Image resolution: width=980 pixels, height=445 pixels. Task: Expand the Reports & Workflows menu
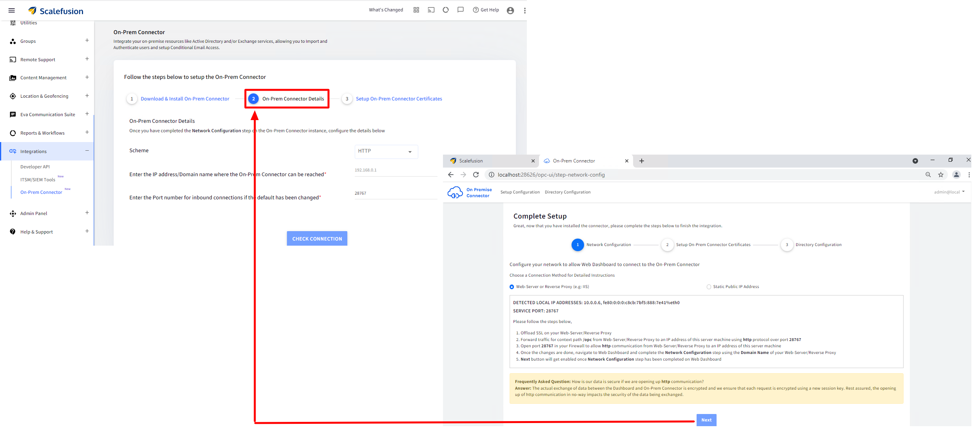tap(87, 132)
